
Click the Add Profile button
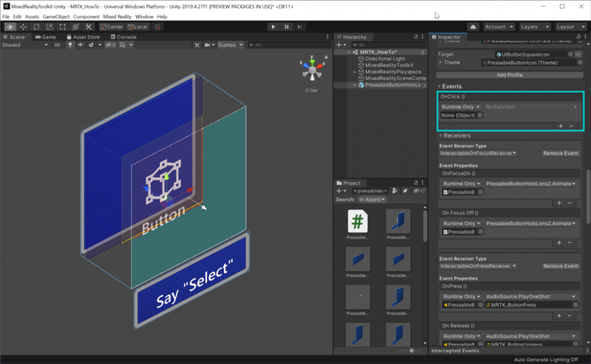(510, 74)
